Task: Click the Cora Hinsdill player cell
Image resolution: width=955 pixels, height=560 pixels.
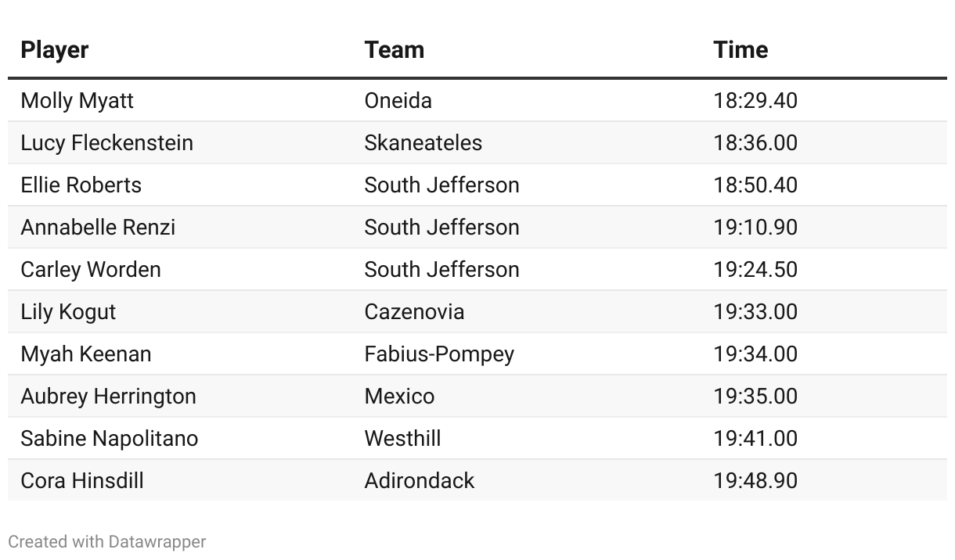Action: (82, 481)
